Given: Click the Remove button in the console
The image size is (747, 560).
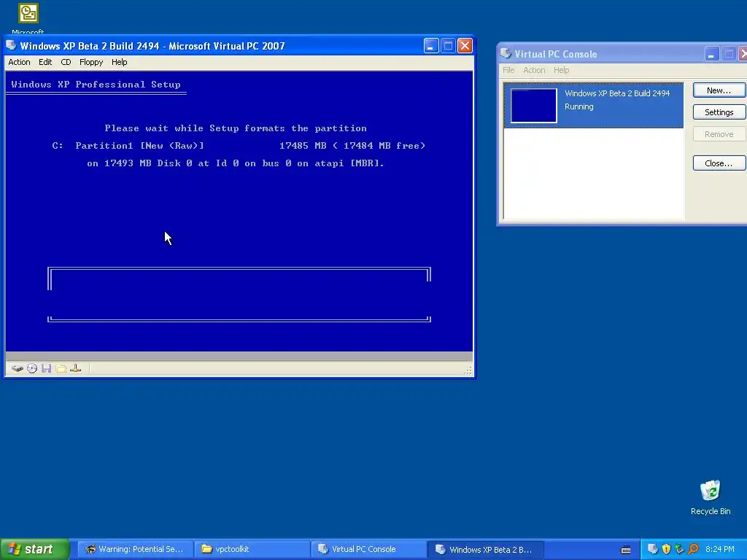Looking at the screenshot, I should click(719, 134).
